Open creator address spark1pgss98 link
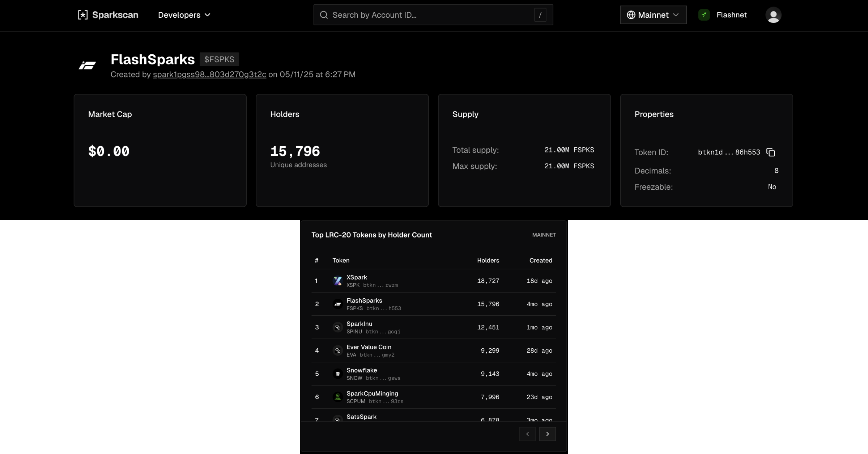Image resolution: width=868 pixels, height=454 pixels. (209, 75)
